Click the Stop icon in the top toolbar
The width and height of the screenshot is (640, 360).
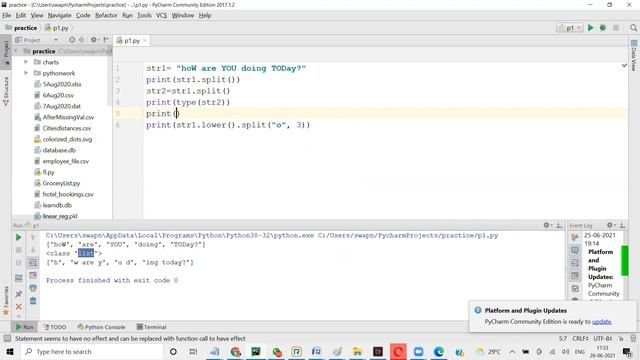tap(616, 28)
